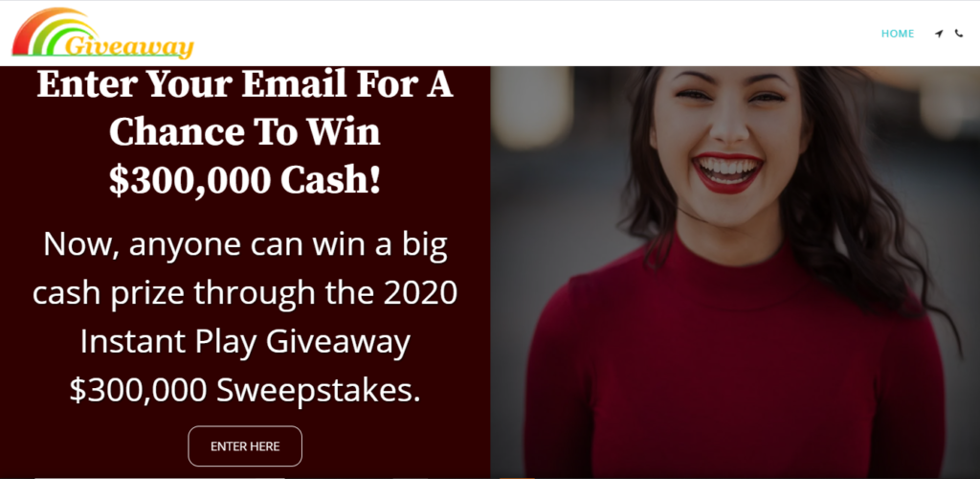Click the 'Chance To Win' headline line

(x=245, y=132)
